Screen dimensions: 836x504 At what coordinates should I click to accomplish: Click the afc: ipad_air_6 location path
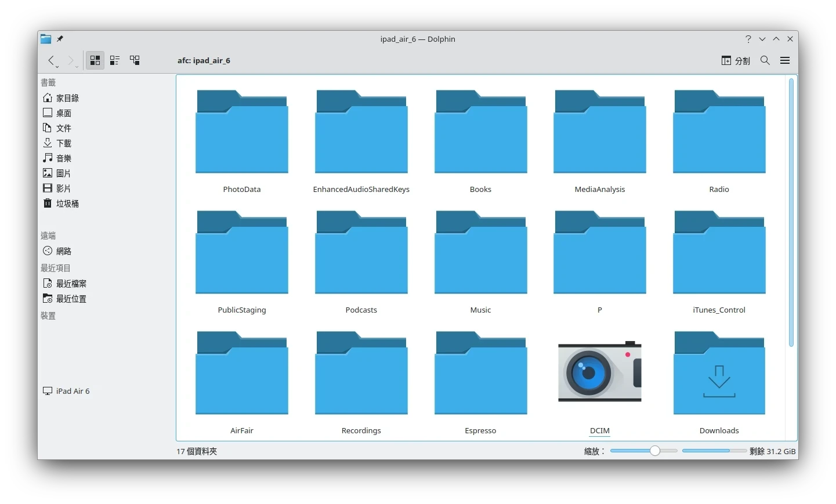pos(204,60)
